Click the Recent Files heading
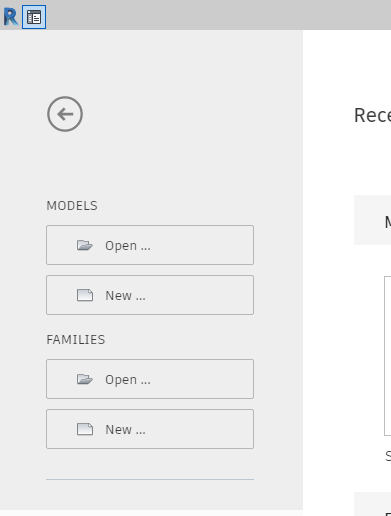The image size is (391, 516). 372,116
